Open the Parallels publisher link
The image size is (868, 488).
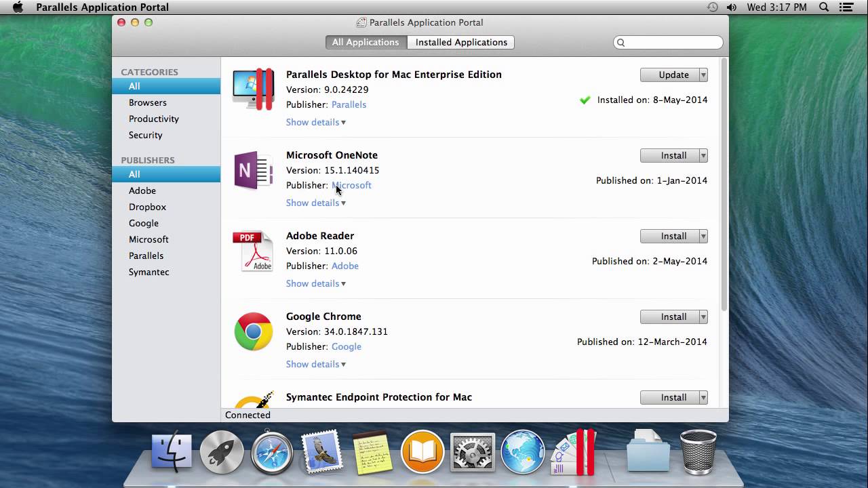pos(349,104)
